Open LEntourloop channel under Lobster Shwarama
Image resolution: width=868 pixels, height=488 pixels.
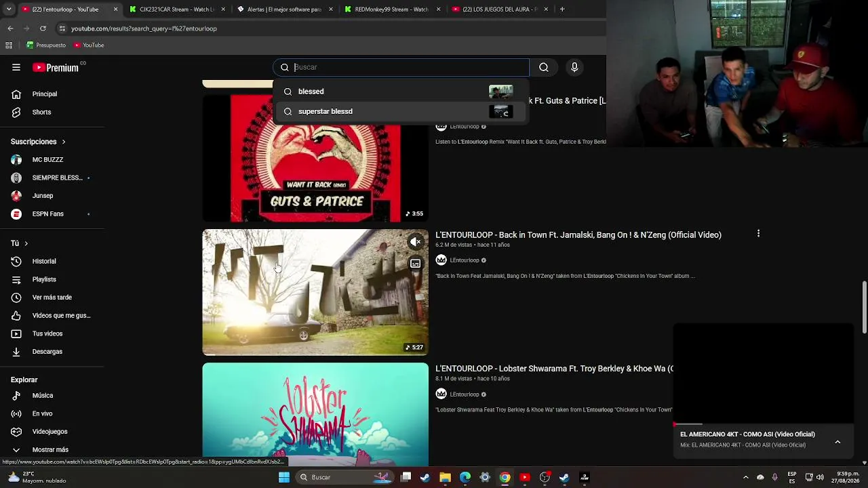click(x=465, y=394)
